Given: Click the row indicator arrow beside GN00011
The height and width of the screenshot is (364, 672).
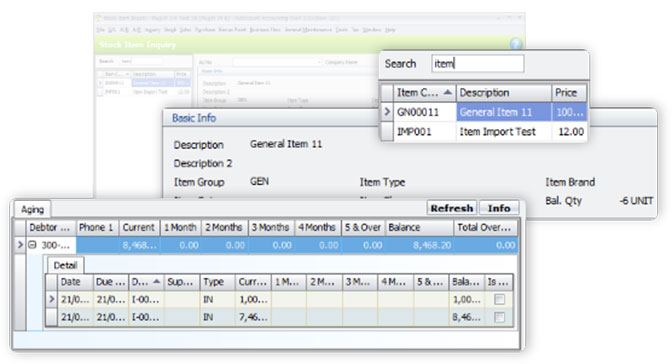Looking at the screenshot, I should point(387,112).
